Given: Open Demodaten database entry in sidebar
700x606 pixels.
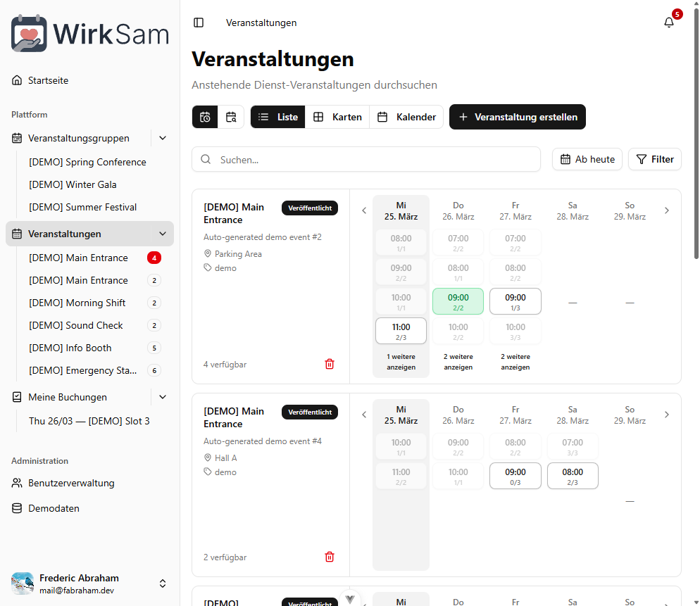Looking at the screenshot, I should 89,508.
